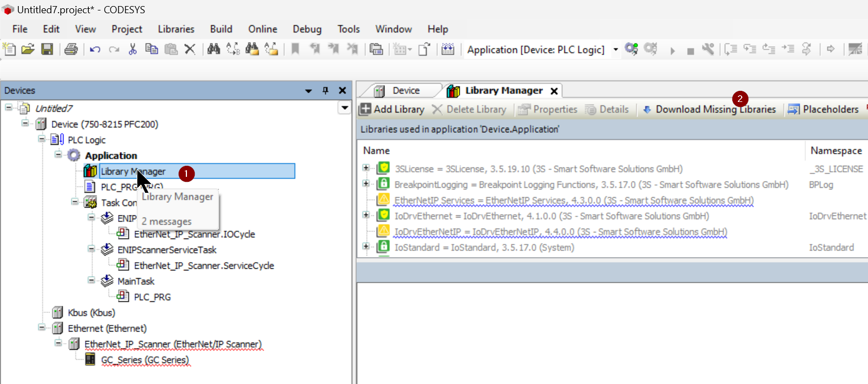Paste from clipboard toolbar icon
Viewport: 868px width, 384px height.
pos(171,49)
